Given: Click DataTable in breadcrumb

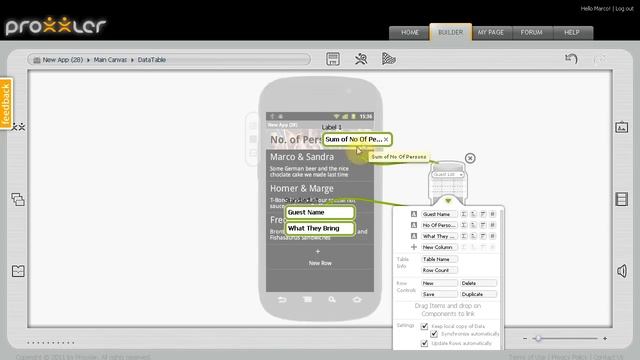Looking at the screenshot, I should pos(151,60).
